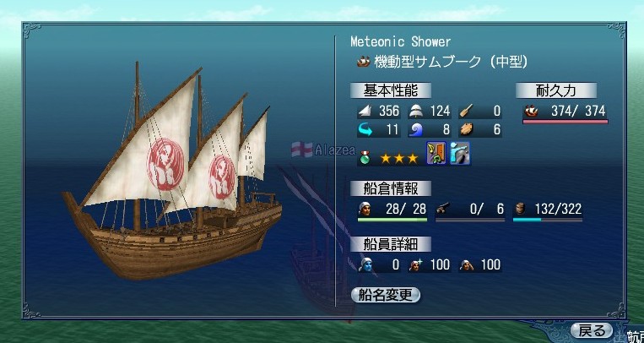The height and width of the screenshot is (343, 644).
Task: Click the blue-faced crew status icon
Action: (x=365, y=265)
